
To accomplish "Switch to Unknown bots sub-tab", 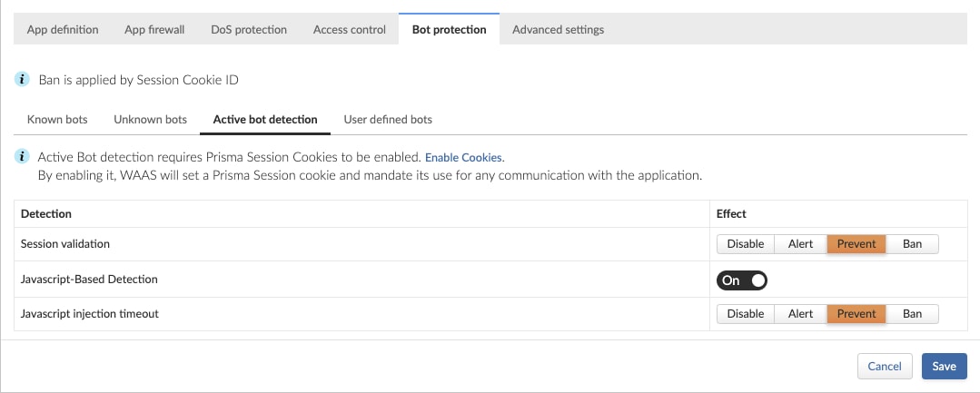I will [x=150, y=119].
